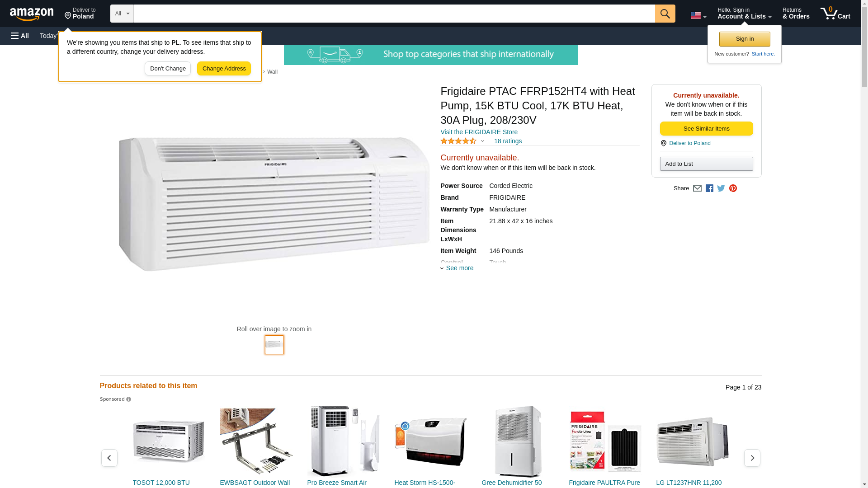This screenshot has height=488, width=868.
Task: Share product on Pinterest
Action: pyautogui.click(x=733, y=188)
